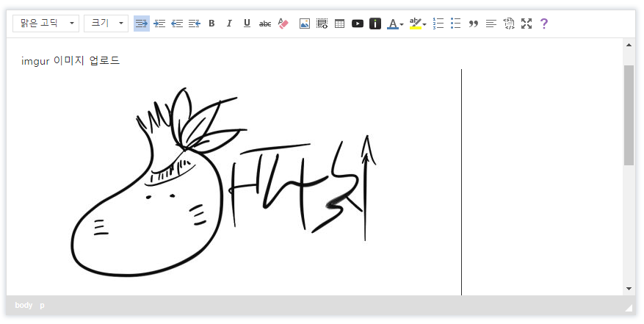The height and width of the screenshot is (324, 644).
Task: Select the p element in the path bar
Action: [42, 305]
